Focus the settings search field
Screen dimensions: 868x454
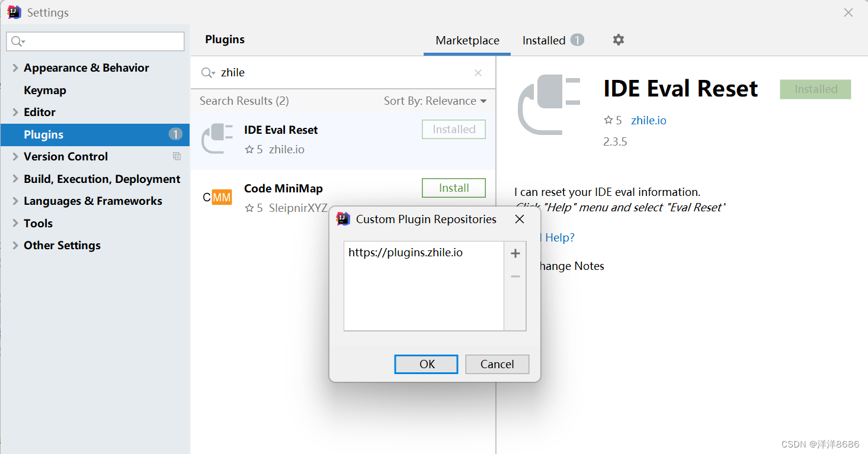click(95, 41)
